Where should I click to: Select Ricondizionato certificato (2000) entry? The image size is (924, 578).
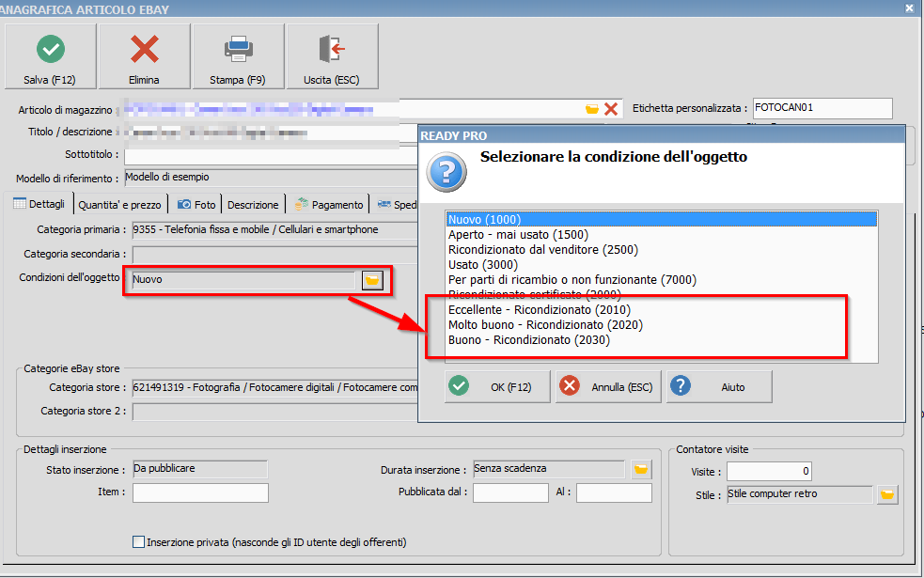661,294
